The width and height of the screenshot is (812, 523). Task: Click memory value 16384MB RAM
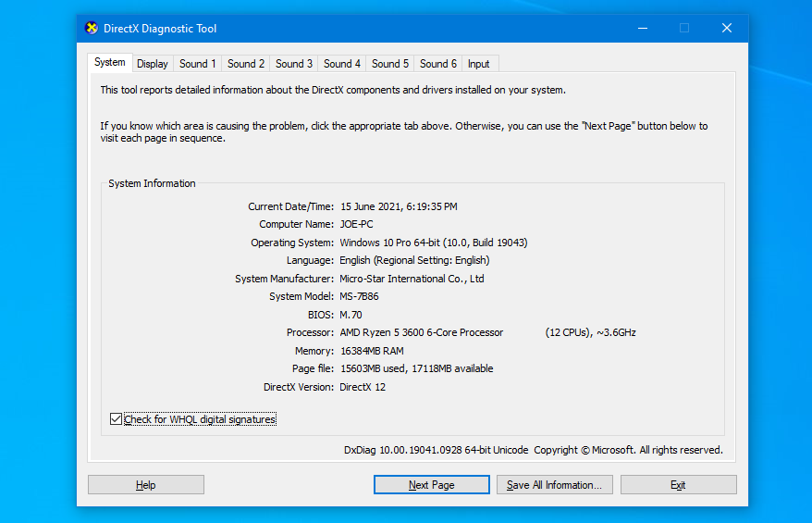click(x=372, y=351)
